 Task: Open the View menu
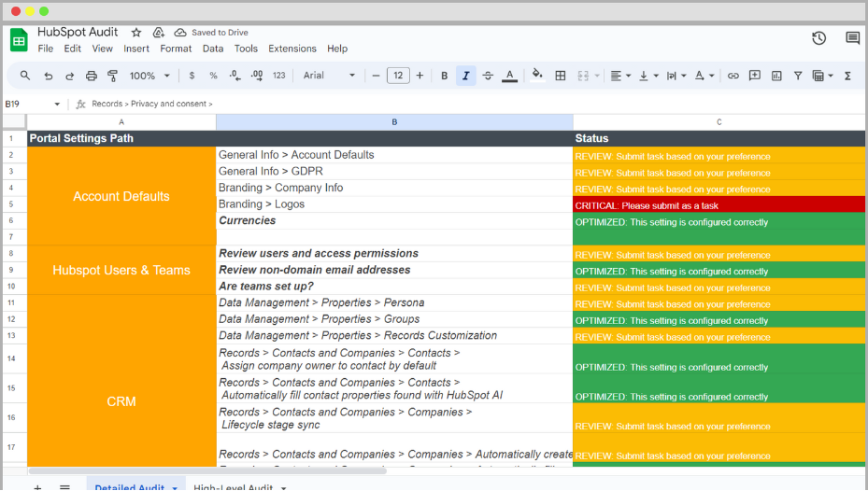pyautogui.click(x=102, y=49)
